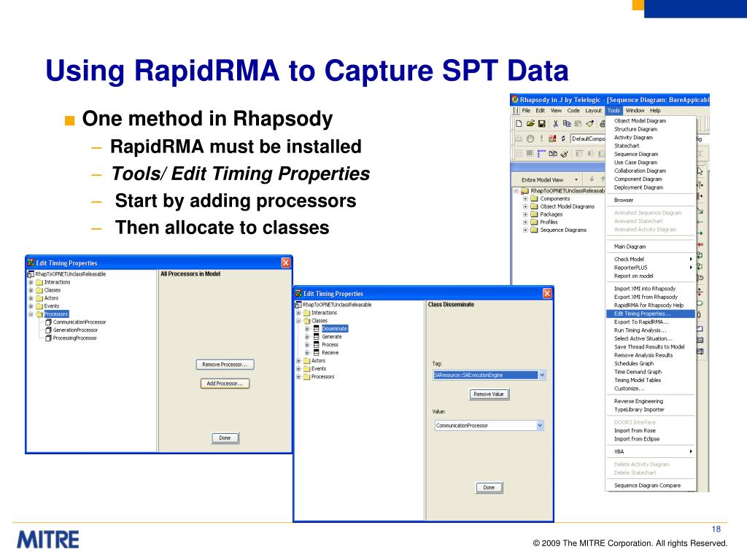Click the Save disk icon in Rhapsody toolbar
The width and height of the screenshot is (747, 560).
pos(542,124)
